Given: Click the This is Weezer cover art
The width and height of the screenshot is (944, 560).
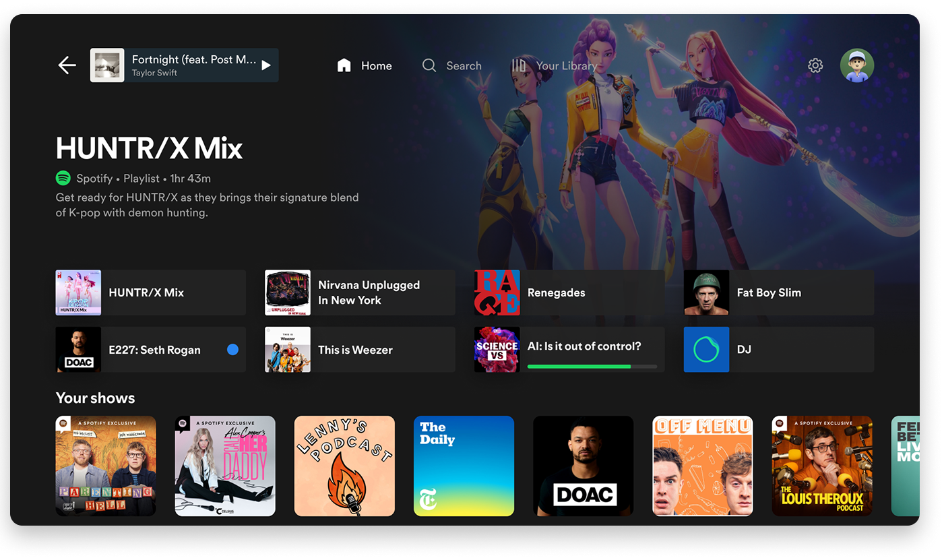Looking at the screenshot, I should [288, 350].
